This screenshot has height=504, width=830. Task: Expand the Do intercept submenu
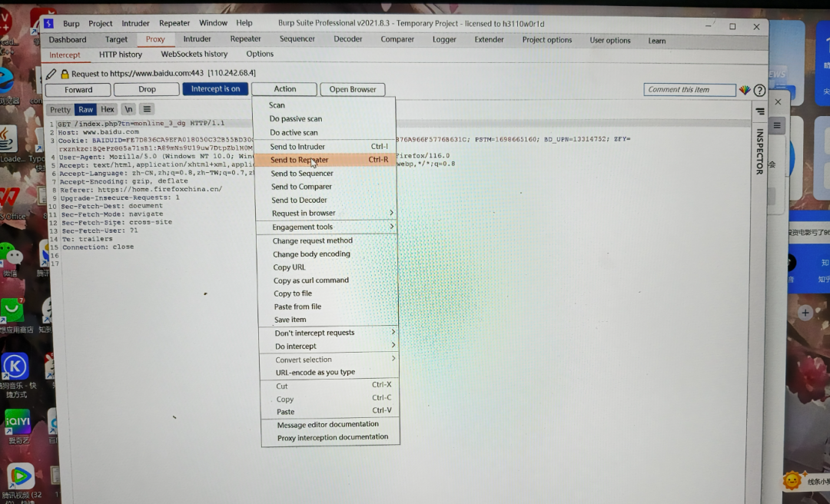click(x=329, y=346)
